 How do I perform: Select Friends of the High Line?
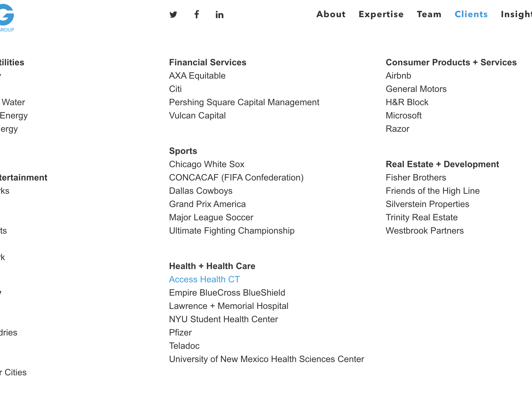pos(432,191)
